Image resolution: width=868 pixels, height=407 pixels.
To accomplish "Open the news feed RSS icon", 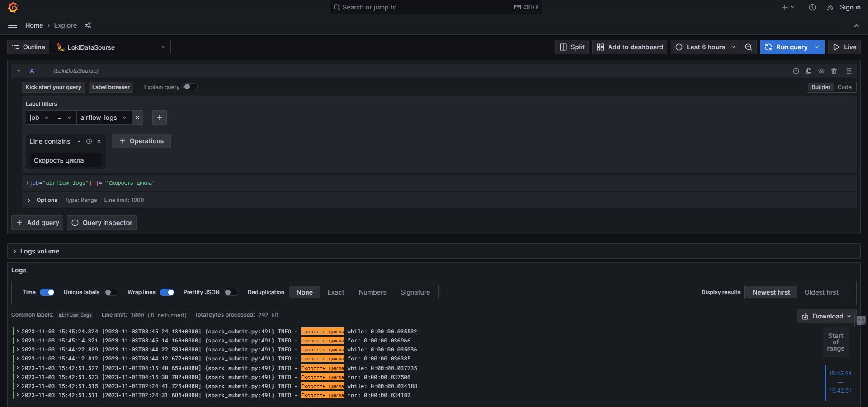I will tap(830, 7).
